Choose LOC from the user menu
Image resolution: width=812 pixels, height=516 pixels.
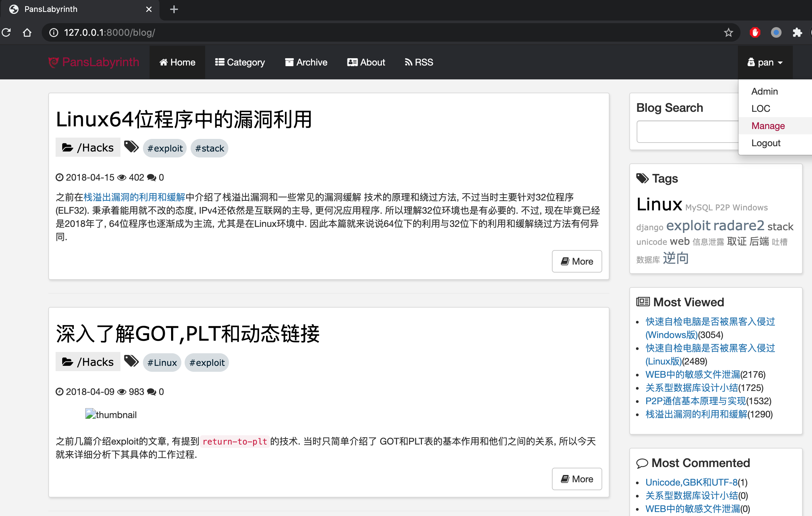click(x=775, y=108)
